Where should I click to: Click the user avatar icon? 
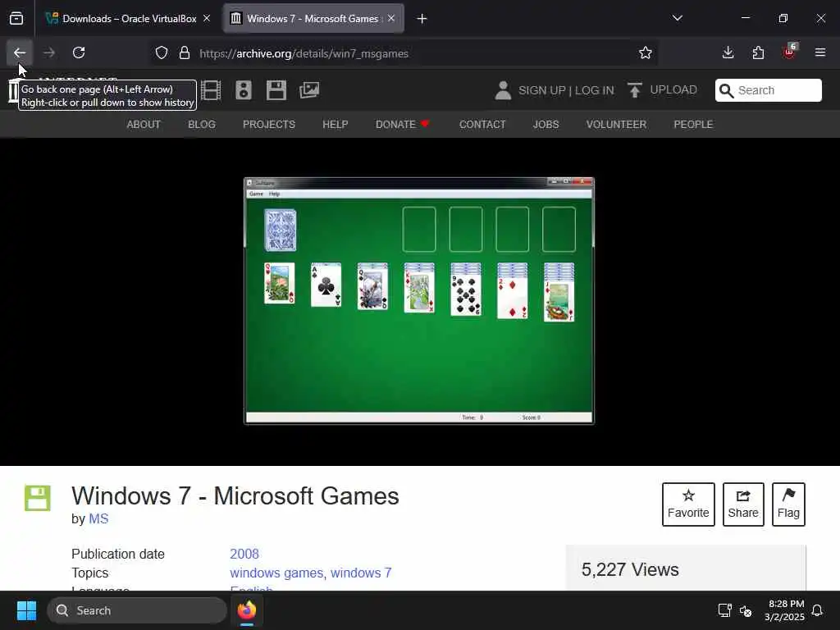(x=503, y=90)
